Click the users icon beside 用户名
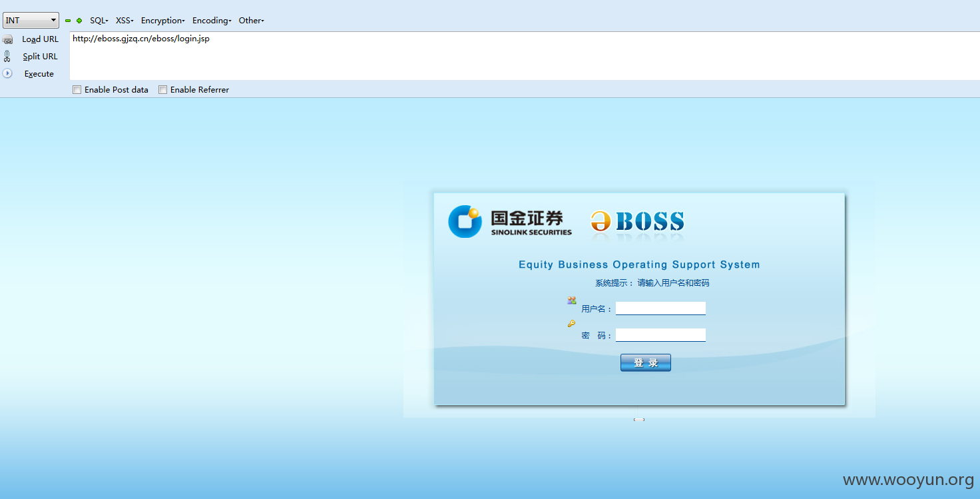980x499 pixels. [571, 300]
